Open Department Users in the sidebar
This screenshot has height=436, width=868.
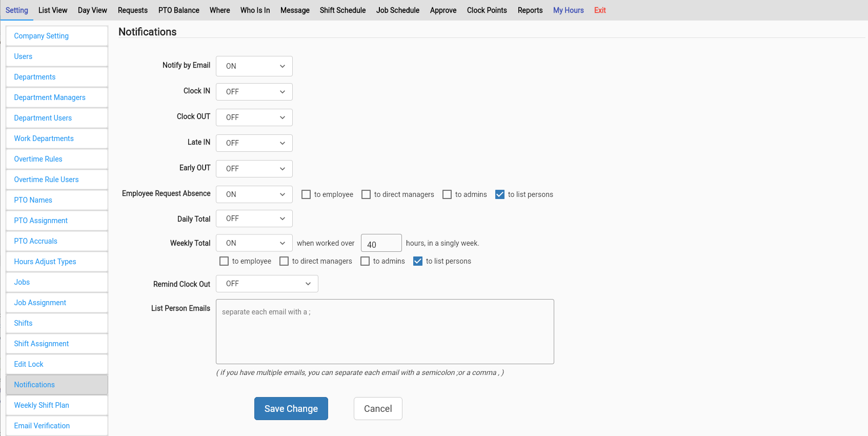[x=57, y=118]
